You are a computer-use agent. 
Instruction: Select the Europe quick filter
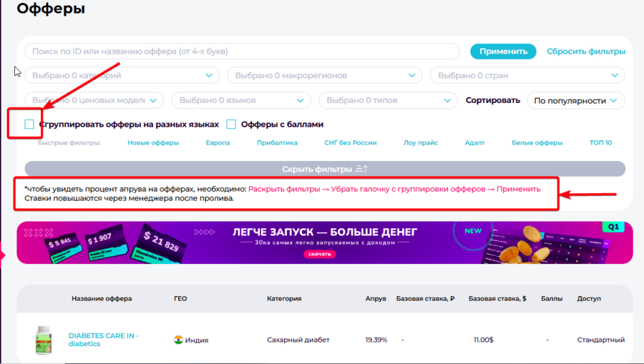click(x=218, y=143)
